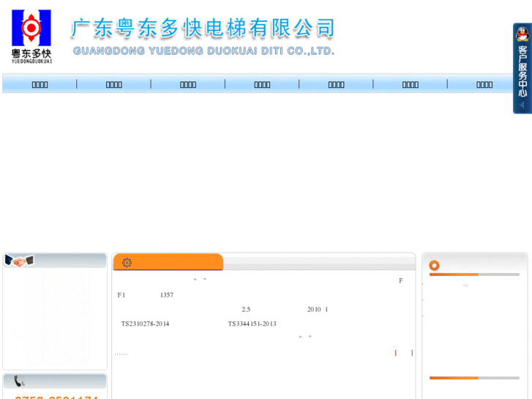The height and width of the screenshot is (399, 532).
Task: Click the 粤东多快 text under the logo
Action: click(31, 53)
